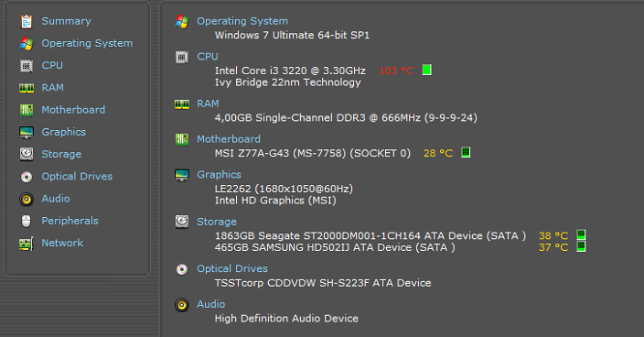Open the Storage heading link in summary
Image resolution: width=644 pixels, height=337 pixels.
217,222
